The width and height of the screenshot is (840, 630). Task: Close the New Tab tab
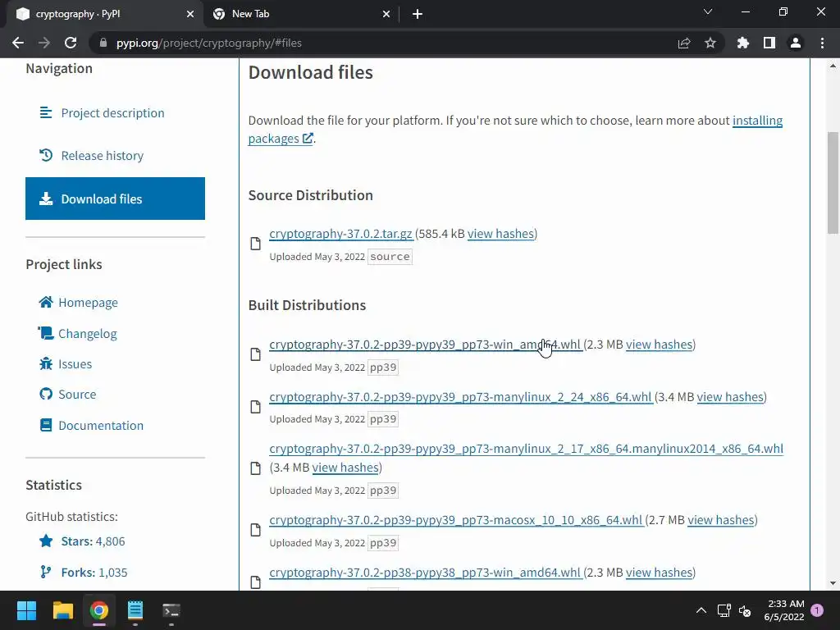tap(386, 14)
